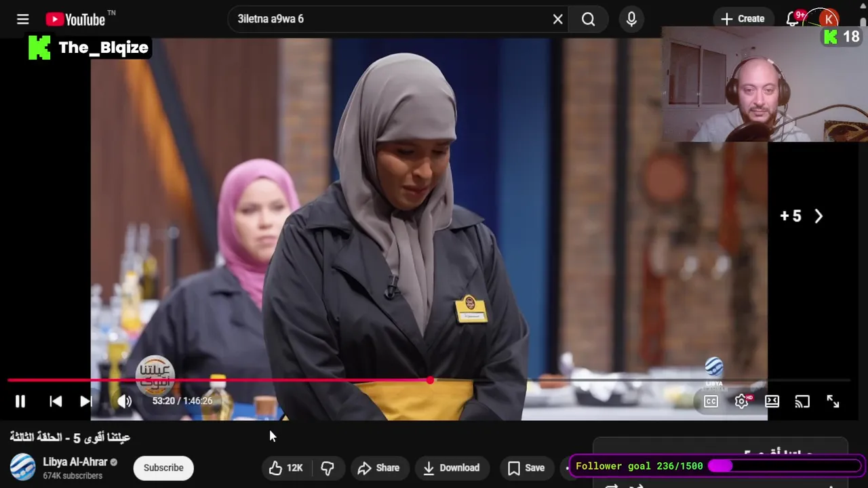Open the account avatar menu

tap(829, 19)
